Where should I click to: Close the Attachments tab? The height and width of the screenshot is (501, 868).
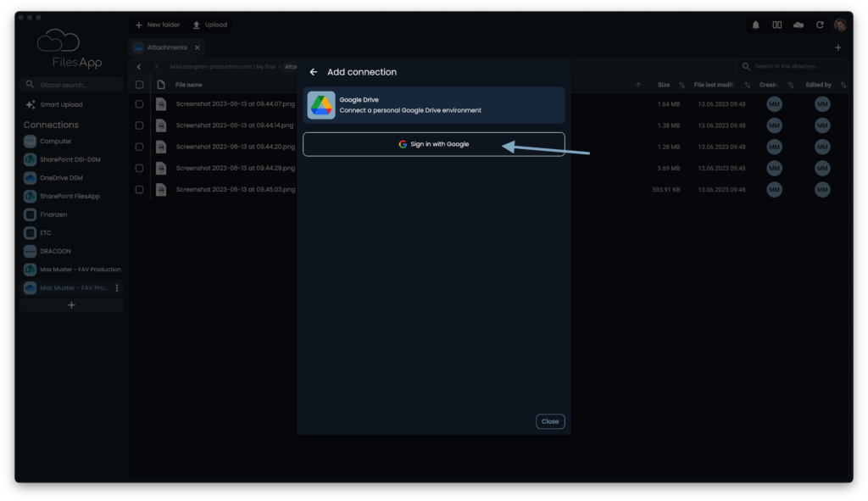[x=197, y=47]
